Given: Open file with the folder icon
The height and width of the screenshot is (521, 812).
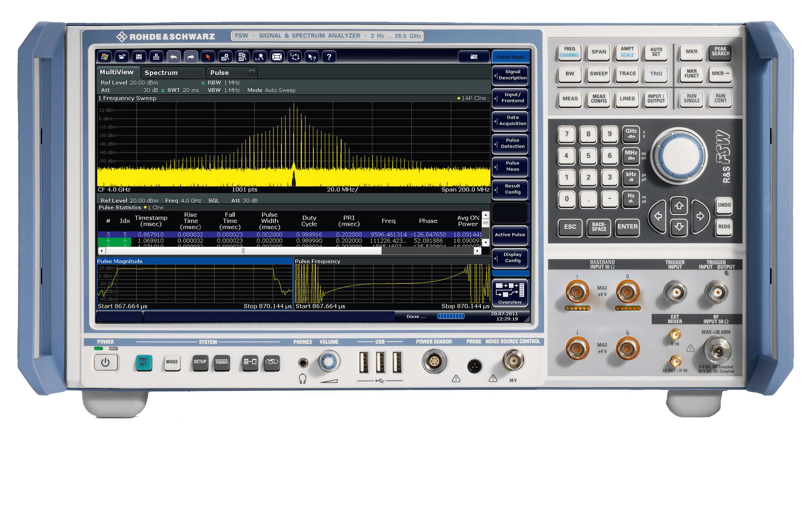Looking at the screenshot, I should pos(122,57).
